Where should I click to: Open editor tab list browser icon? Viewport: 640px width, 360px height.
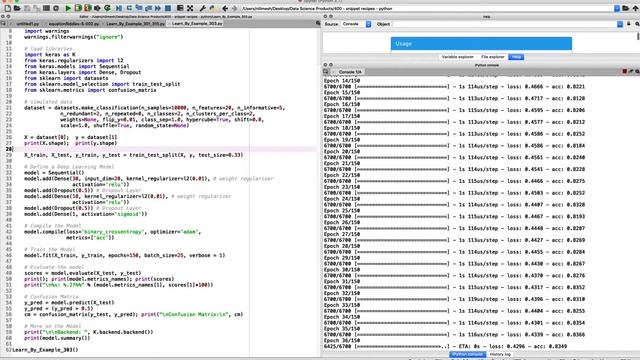click(x=3, y=24)
